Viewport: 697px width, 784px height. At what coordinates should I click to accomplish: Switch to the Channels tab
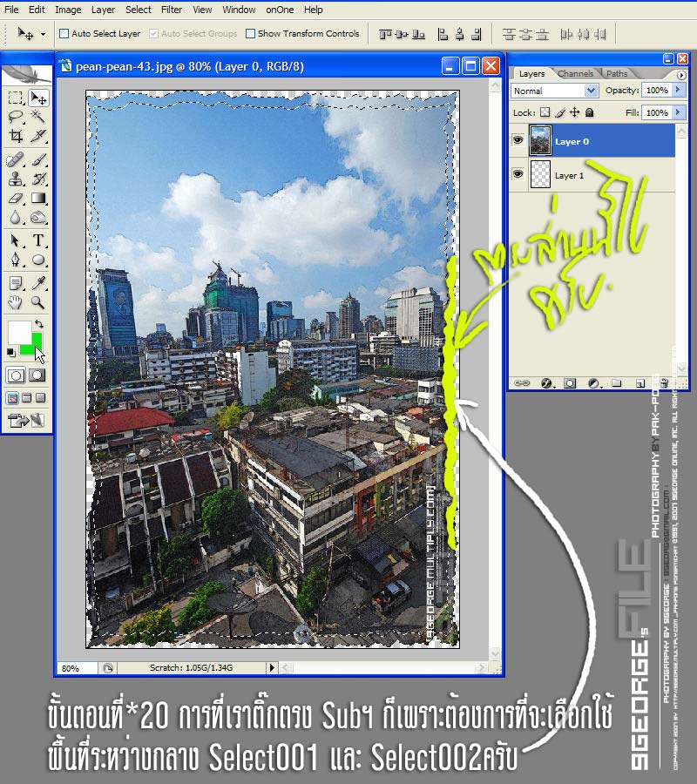click(x=575, y=73)
